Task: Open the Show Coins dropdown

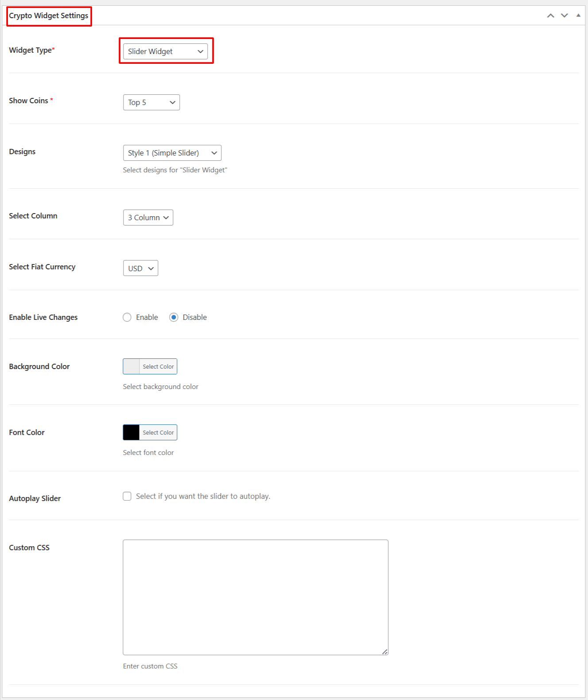Action: click(x=151, y=102)
